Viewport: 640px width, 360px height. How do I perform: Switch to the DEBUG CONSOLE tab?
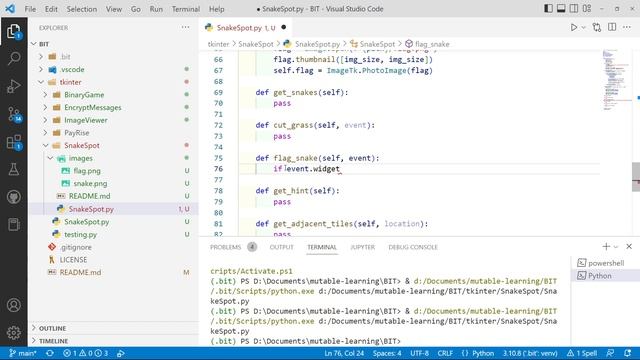[x=413, y=247]
